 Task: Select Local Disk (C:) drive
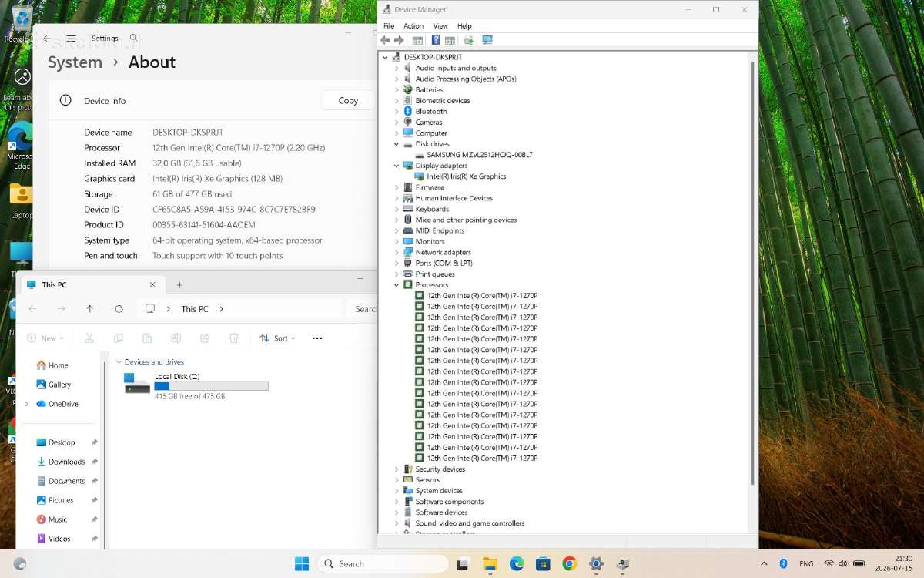tap(196, 385)
